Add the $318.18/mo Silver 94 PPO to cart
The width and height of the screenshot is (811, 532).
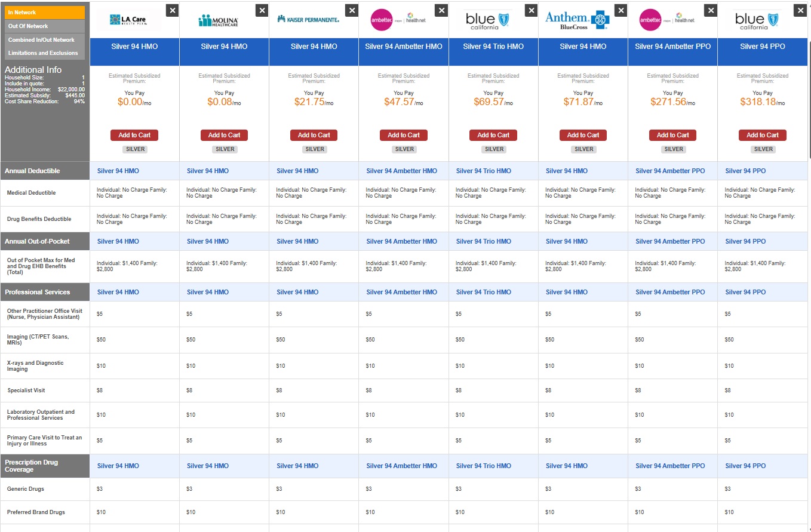(x=762, y=135)
